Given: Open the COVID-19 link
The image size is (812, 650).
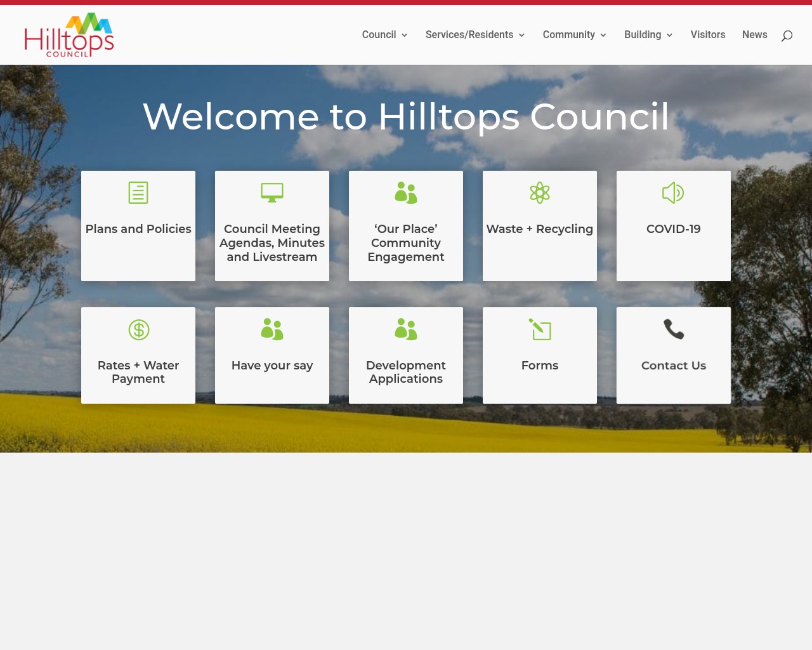Looking at the screenshot, I should point(674,229).
